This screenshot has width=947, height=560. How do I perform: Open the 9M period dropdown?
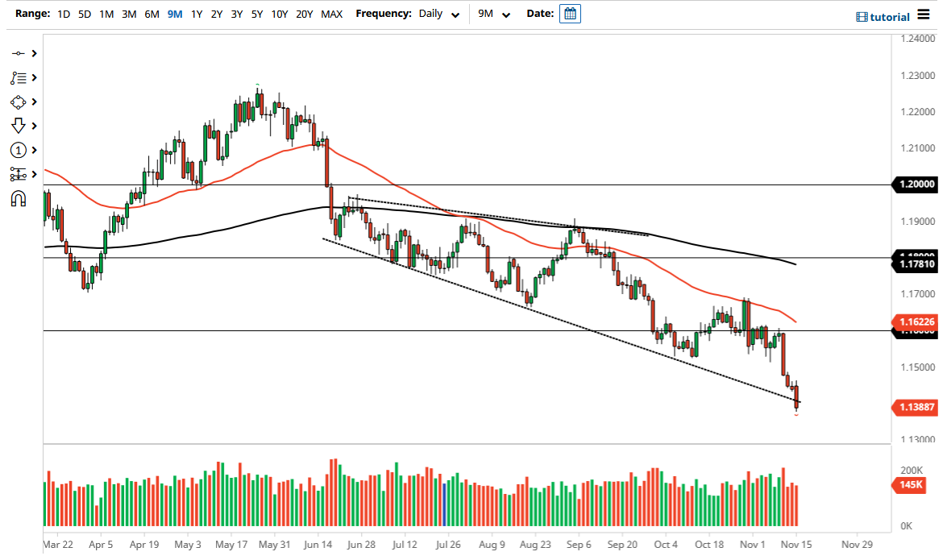tap(495, 14)
